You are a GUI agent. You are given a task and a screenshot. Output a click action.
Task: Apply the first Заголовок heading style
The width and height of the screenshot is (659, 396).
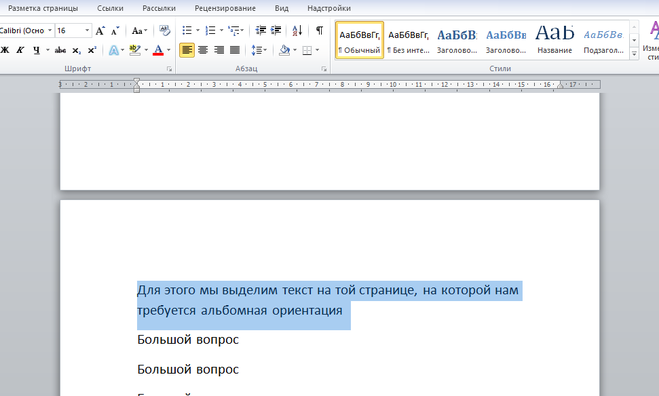pos(457,40)
